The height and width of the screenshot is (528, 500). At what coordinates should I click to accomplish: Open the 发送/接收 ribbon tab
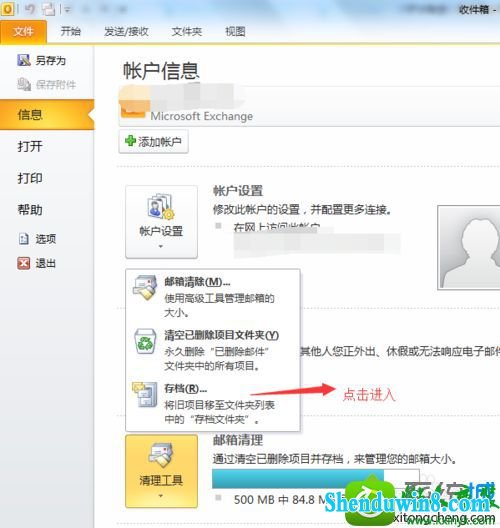(126, 31)
